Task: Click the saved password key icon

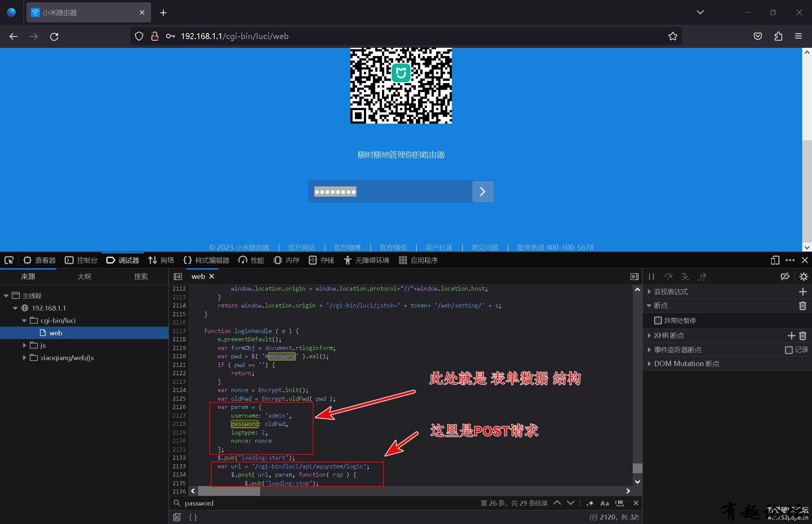Action: [170, 36]
